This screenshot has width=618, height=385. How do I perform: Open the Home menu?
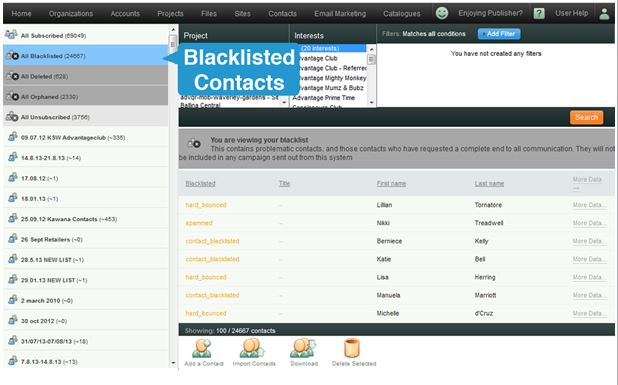click(x=21, y=13)
